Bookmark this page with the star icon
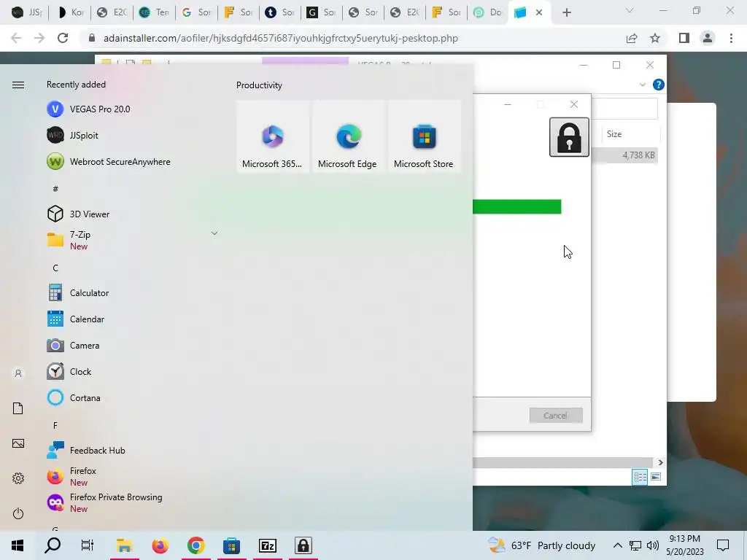Screen dimensions: 747x560 pos(655,38)
